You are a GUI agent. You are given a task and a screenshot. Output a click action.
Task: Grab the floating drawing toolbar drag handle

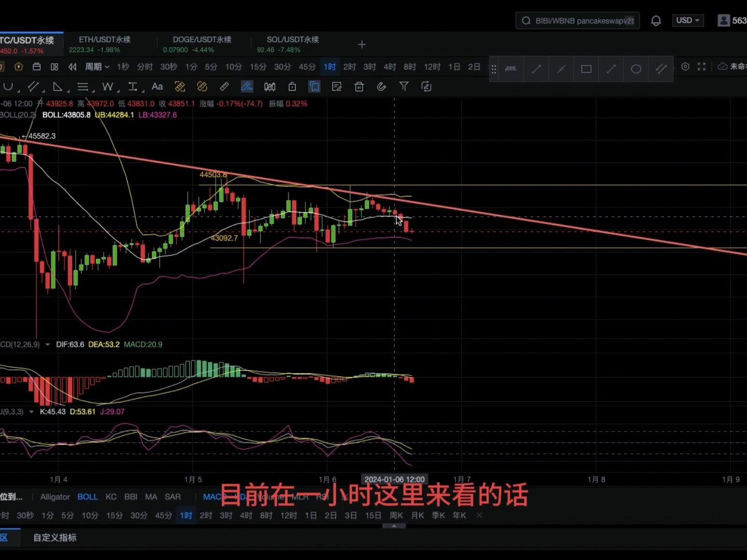(493, 69)
